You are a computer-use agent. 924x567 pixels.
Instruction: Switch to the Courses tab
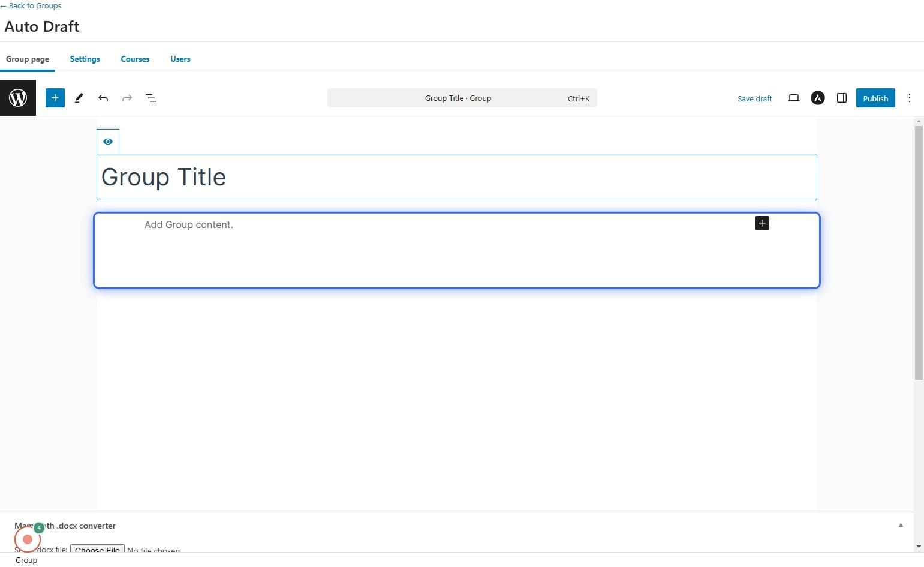click(135, 59)
